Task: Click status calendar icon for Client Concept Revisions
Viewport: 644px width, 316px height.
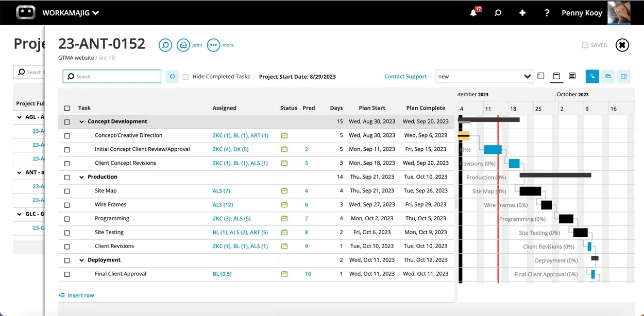Action: pos(284,163)
